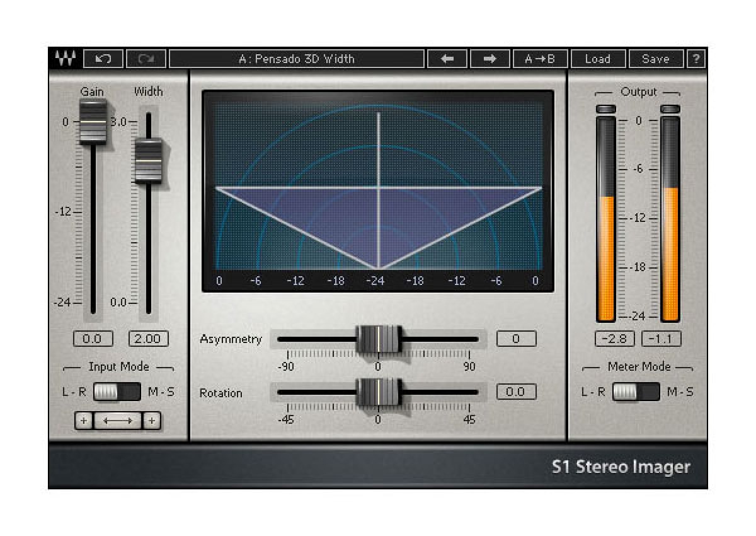This screenshot has height=536, width=756.
Task: Click the Width fader handle
Action: 149,161
